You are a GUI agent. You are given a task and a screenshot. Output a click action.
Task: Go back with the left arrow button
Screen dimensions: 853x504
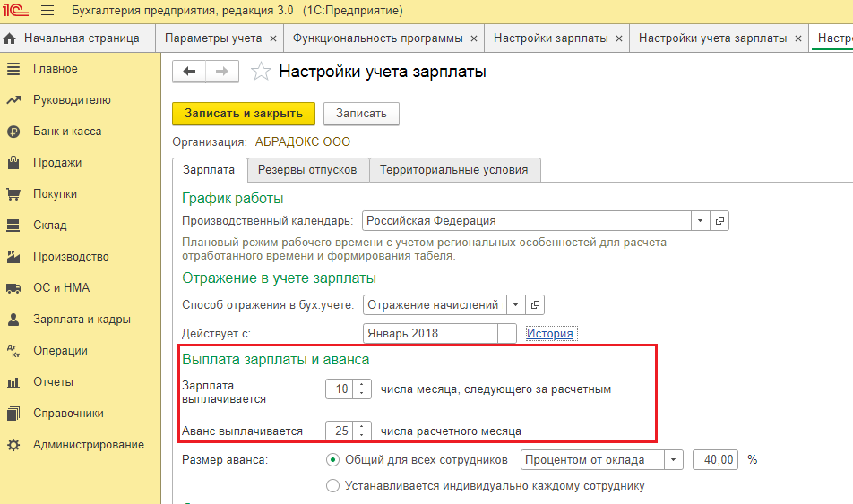[x=189, y=72]
